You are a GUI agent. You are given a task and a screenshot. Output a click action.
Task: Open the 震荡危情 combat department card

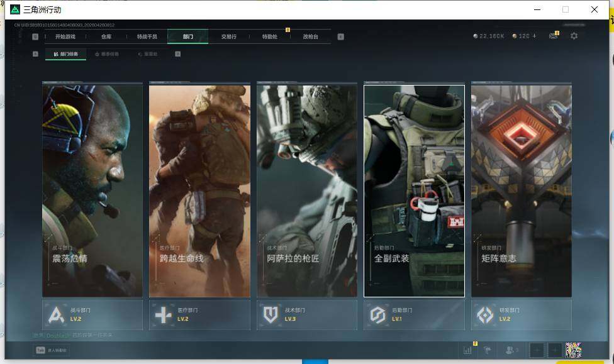point(92,191)
